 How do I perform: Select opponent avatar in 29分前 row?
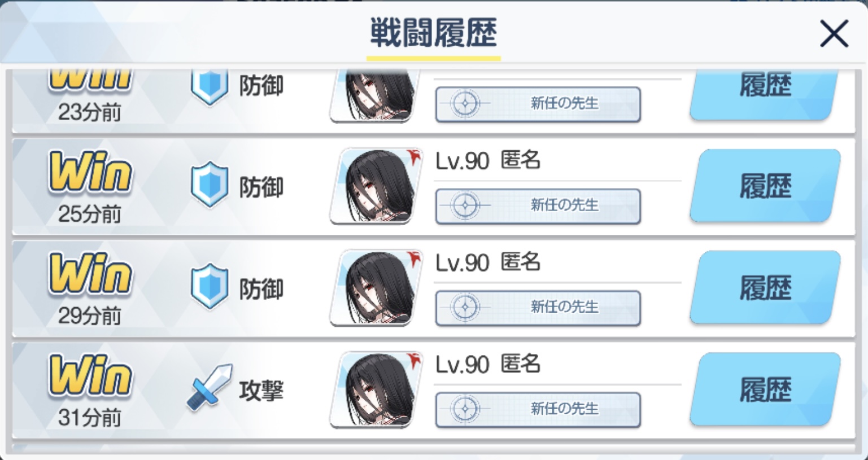pos(377,288)
